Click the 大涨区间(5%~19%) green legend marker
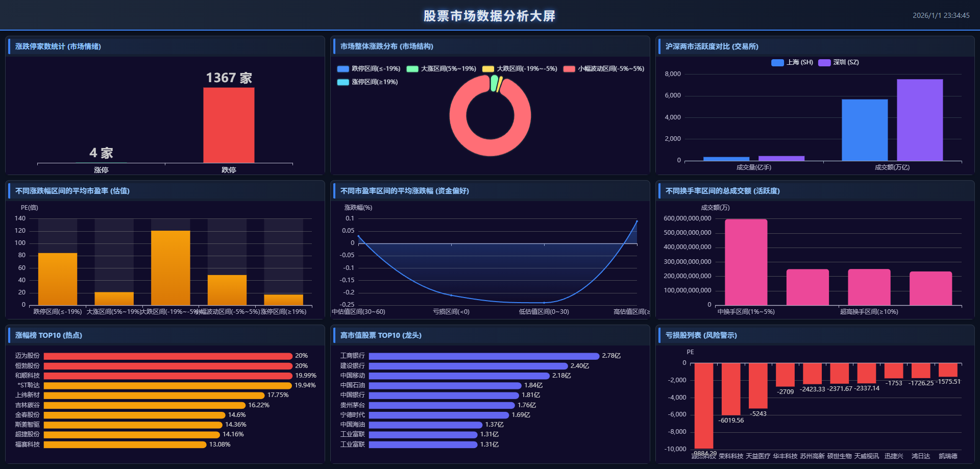The width and height of the screenshot is (980, 469). pyautogui.click(x=412, y=69)
